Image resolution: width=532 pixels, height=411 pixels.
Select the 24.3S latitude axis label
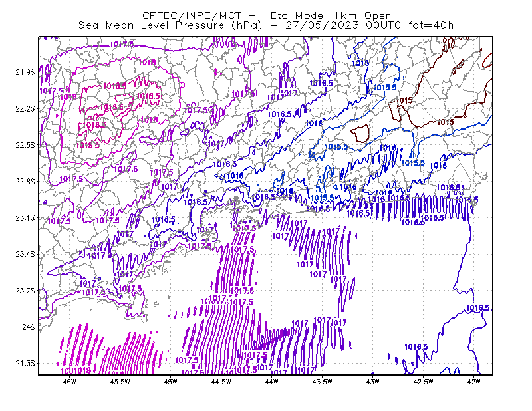point(25,364)
